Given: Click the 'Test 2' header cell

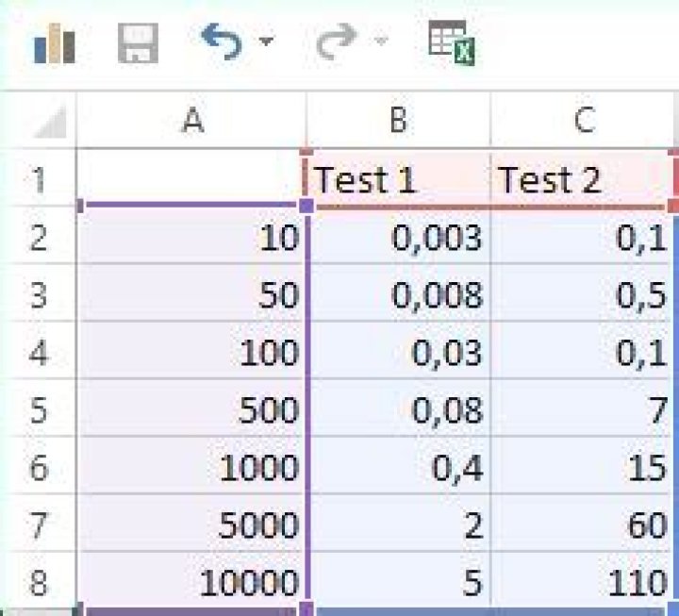Looking at the screenshot, I should pos(583,178).
